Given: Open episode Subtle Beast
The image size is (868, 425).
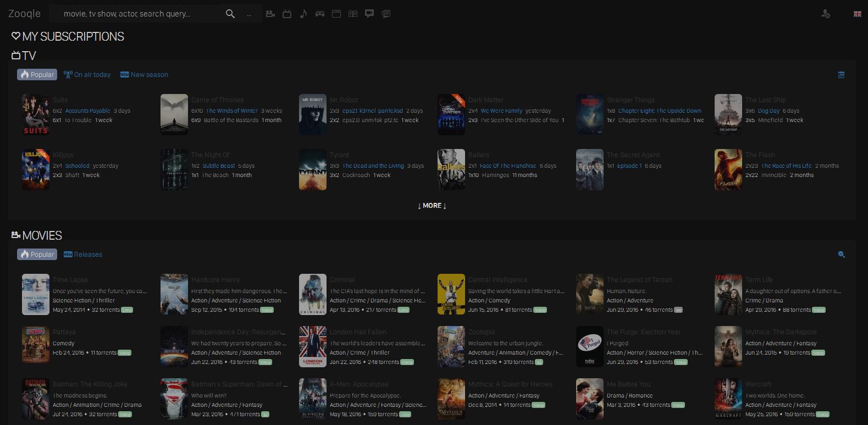Looking at the screenshot, I should pos(219,165).
